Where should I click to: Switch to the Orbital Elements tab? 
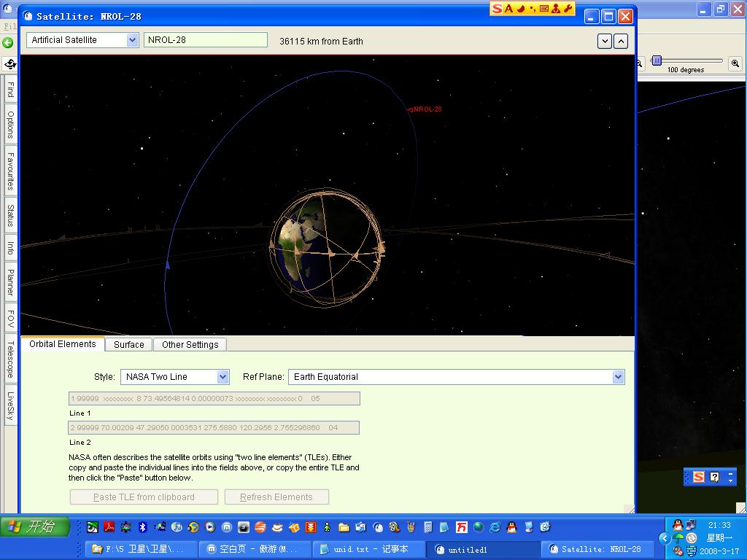(x=63, y=344)
